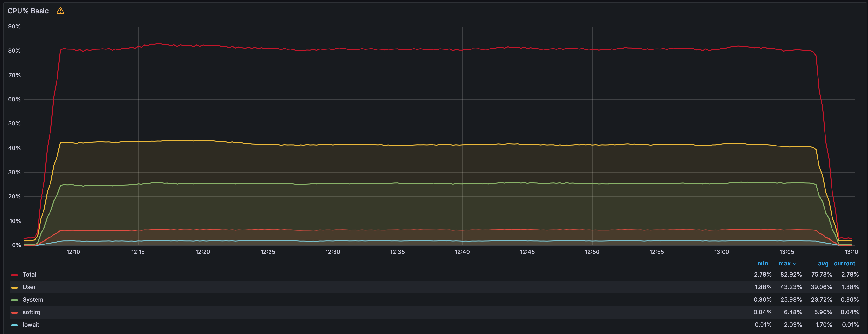The width and height of the screenshot is (868, 334).
Task: Toggle the System series in legend
Action: [33, 300]
